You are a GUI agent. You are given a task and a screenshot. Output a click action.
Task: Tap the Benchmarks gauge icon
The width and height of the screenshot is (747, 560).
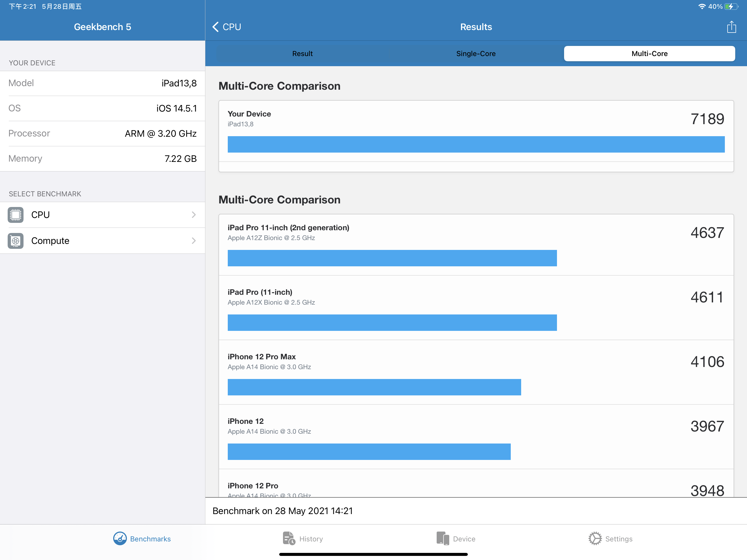pyautogui.click(x=120, y=539)
